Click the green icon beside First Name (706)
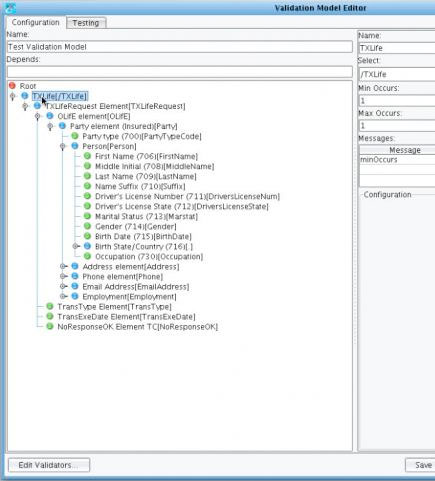The image size is (435, 481). coord(87,156)
